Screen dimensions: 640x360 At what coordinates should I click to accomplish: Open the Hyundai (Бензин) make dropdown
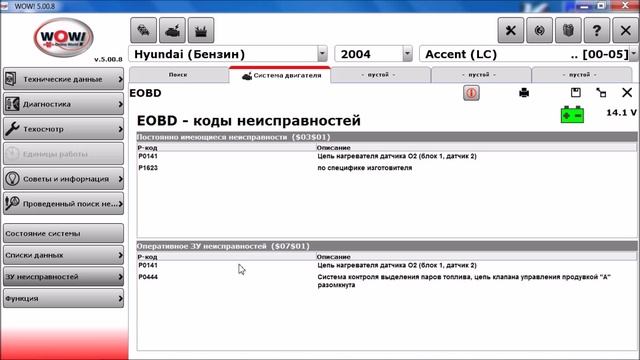[322, 54]
